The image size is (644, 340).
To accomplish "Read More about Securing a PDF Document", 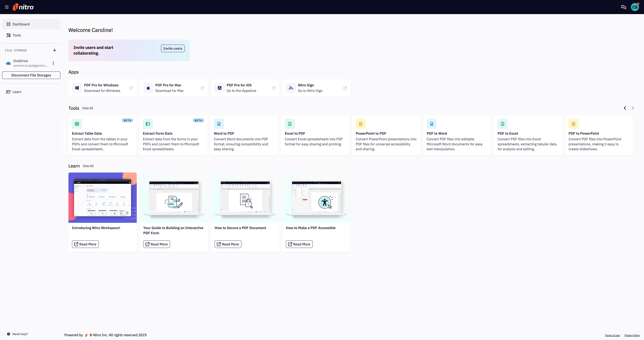I will [x=228, y=244].
